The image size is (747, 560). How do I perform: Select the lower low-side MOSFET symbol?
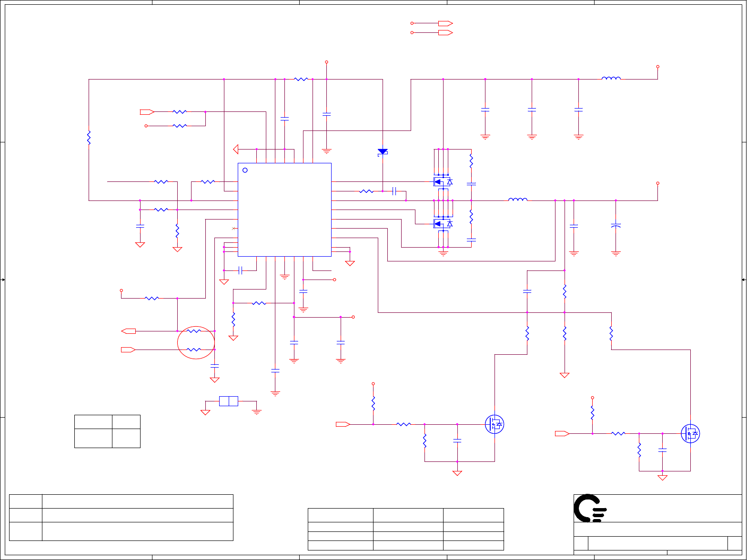click(x=443, y=223)
